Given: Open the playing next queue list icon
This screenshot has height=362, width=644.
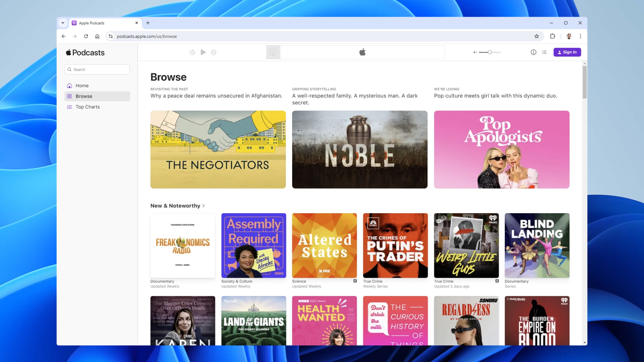Looking at the screenshot, I should [544, 52].
